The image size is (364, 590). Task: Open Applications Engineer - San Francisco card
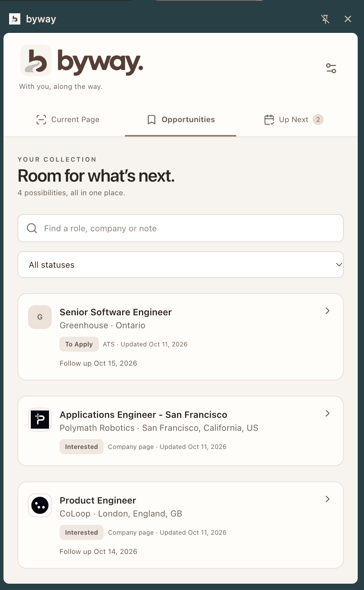[x=181, y=431]
